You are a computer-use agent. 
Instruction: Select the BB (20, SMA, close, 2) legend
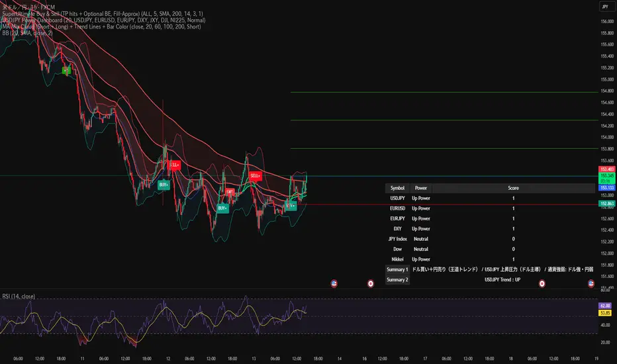pos(27,33)
